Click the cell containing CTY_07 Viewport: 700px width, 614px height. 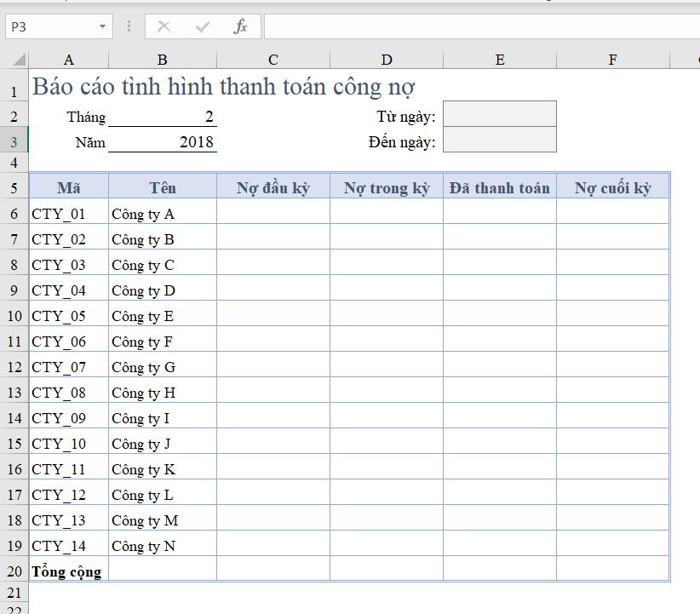[68, 367]
